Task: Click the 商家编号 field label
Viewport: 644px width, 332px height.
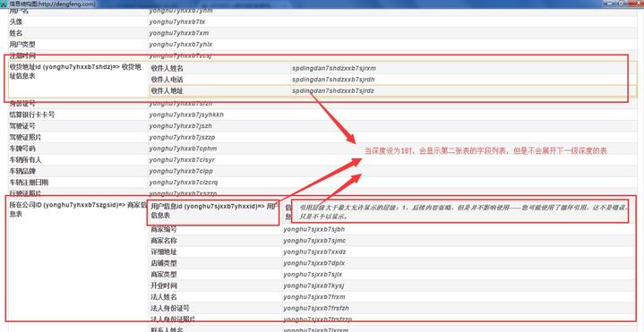Action: click(x=164, y=229)
